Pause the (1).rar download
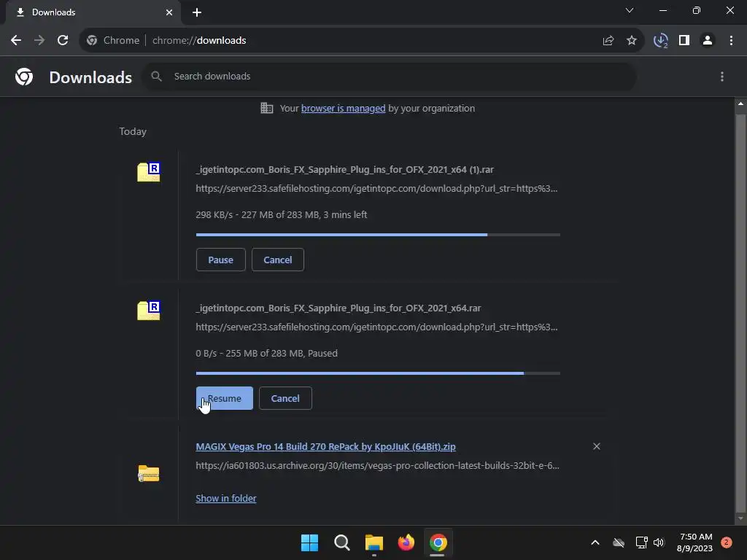The width and height of the screenshot is (747, 560). (220, 260)
